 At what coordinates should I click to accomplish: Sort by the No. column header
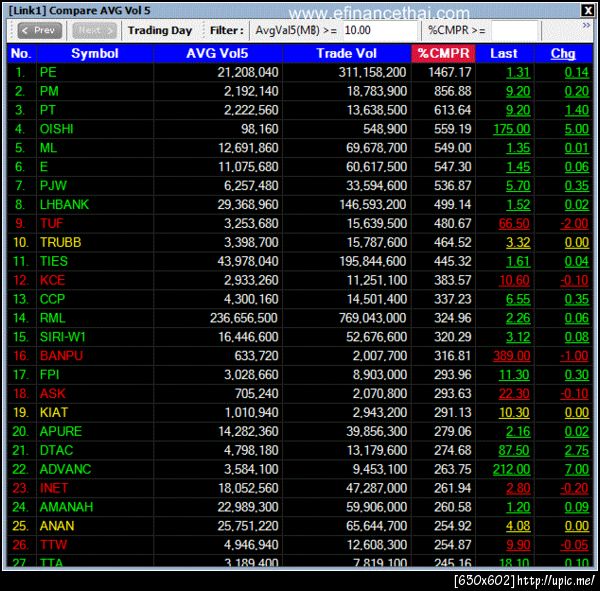(x=21, y=53)
